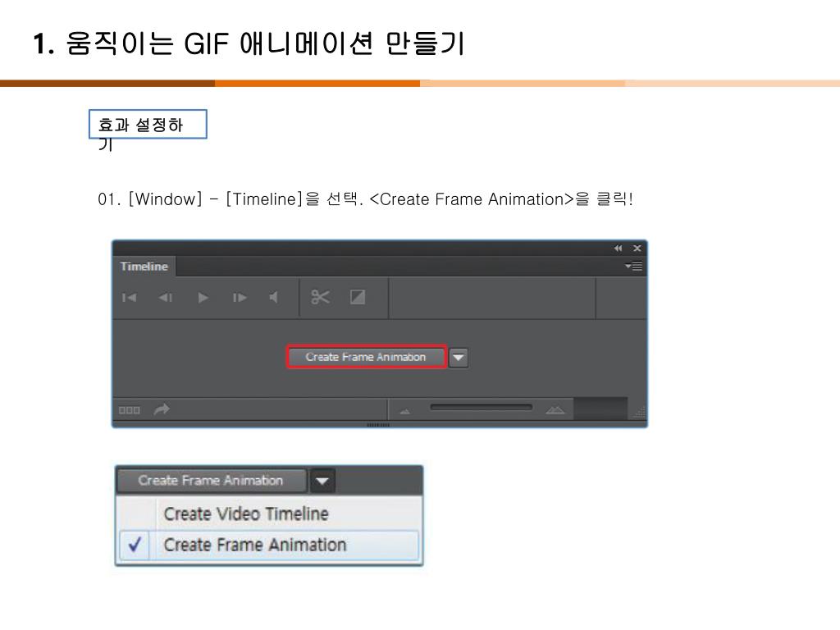The image size is (840, 630).
Task: Select the Timeline tab
Action: point(144,267)
